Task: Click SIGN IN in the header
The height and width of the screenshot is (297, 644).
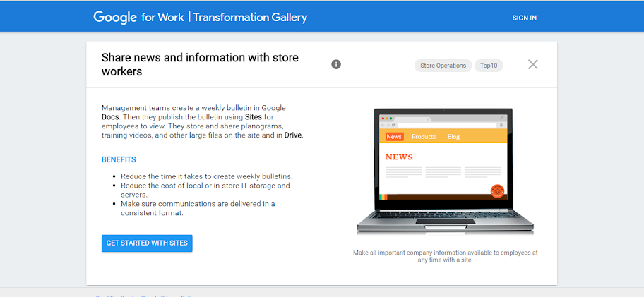Action: pos(525,18)
